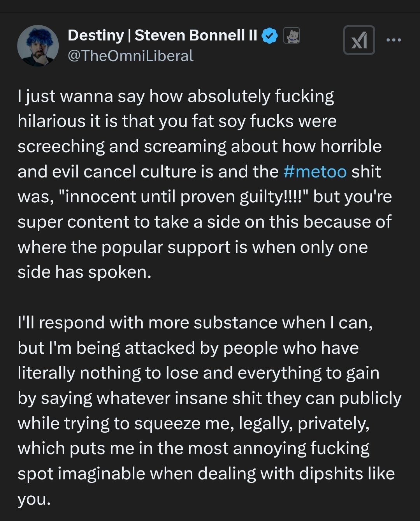The image size is (420, 521).
Task: Open the blue-haired profile avatar
Action: coord(38,46)
